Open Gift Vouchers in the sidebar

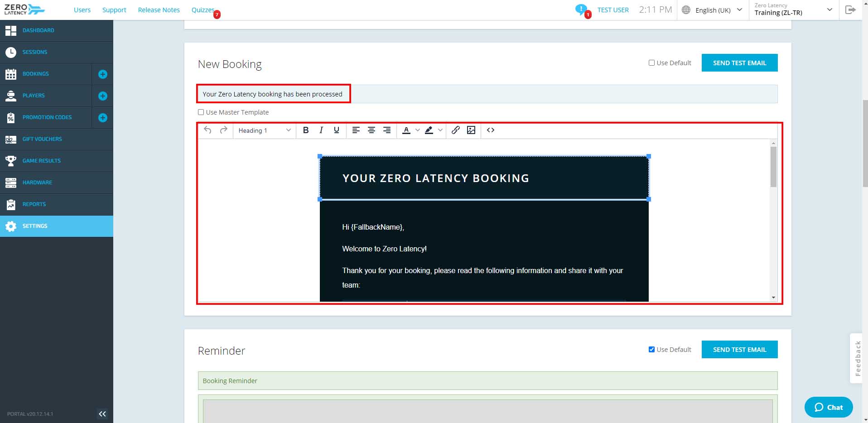point(57,139)
